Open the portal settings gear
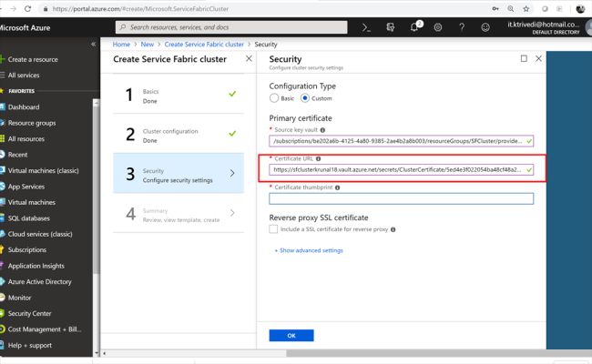The width and height of the screenshot is (592, 364). pyautogui.click(x=438, y=27)
